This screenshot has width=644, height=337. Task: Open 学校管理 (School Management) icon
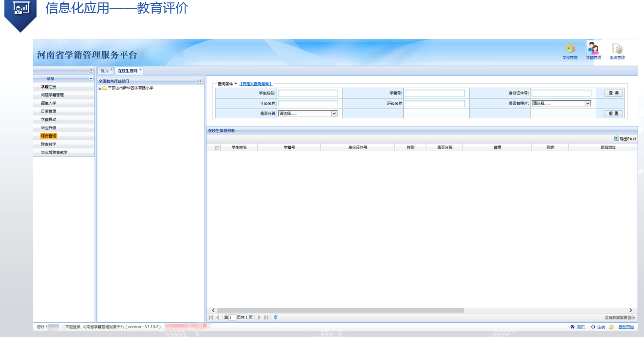tap(570, 49)
